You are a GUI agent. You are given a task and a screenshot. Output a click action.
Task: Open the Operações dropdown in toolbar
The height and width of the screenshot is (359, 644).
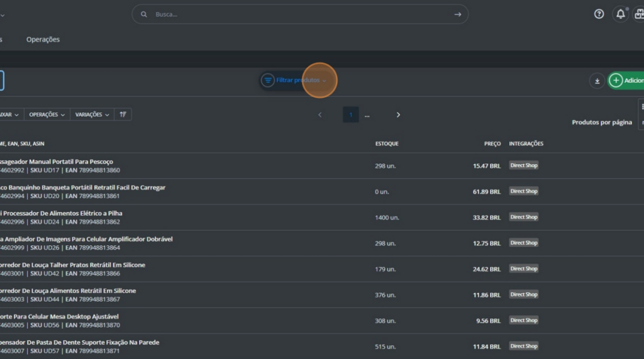[47, 114]
